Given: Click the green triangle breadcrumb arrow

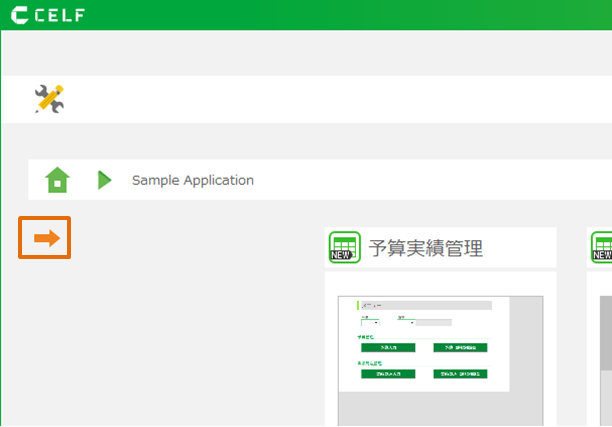Looking at the screenshot, I should click(x=104, y=180).
